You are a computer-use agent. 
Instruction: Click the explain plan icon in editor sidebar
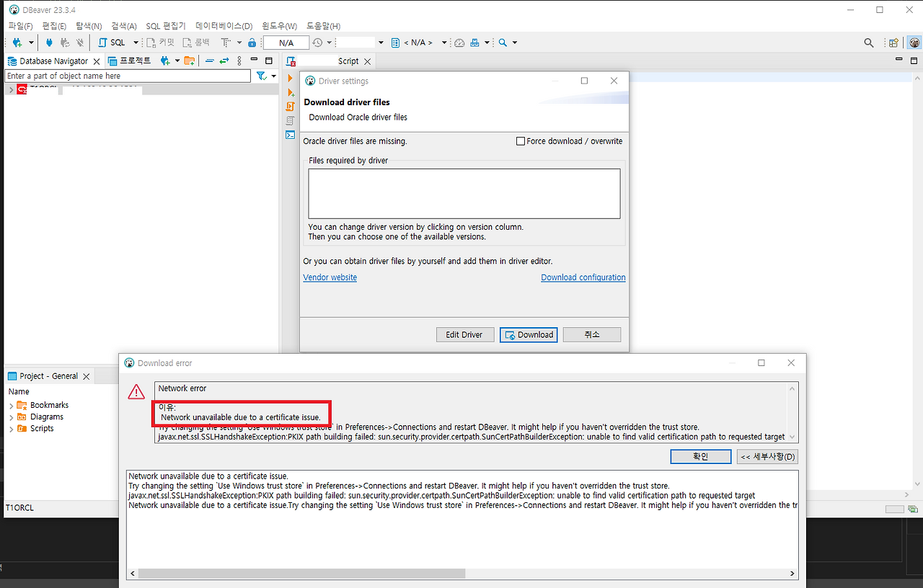291,120
